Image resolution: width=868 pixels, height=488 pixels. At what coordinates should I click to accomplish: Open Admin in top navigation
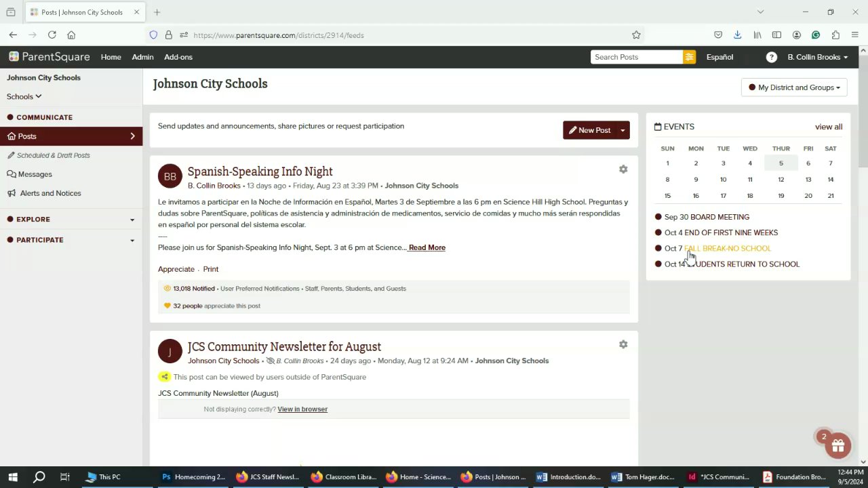pyautogui.click(x=142, y=57)
